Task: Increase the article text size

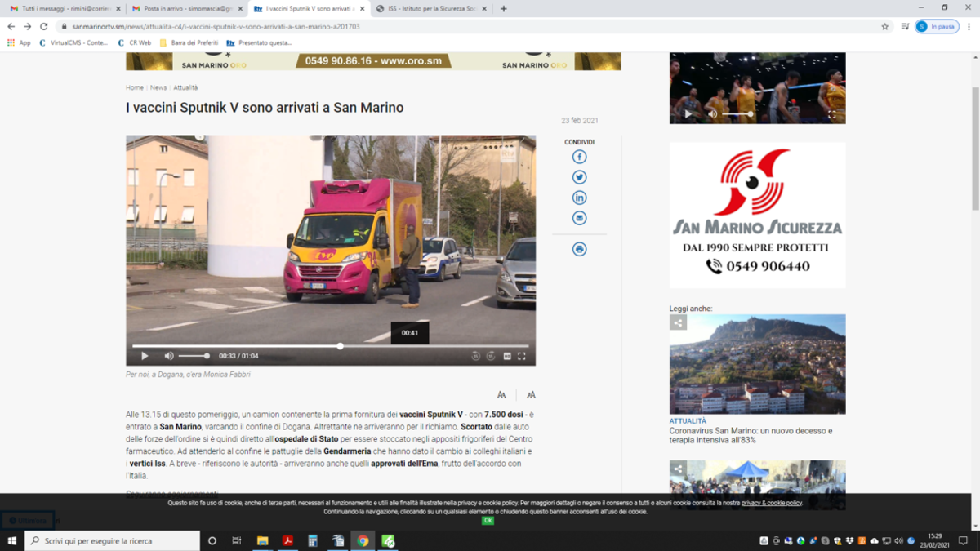Action: coord(531,395)
